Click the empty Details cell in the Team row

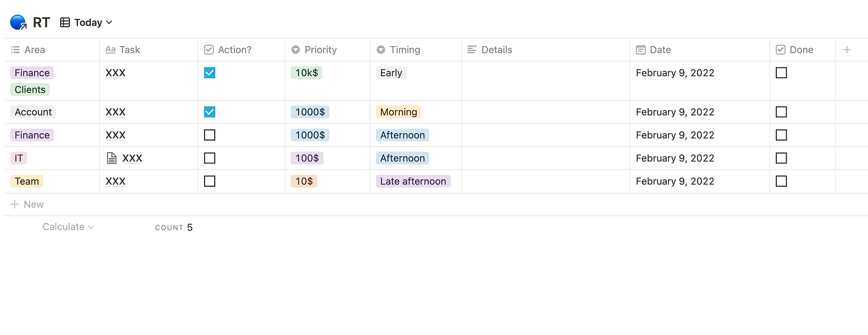(x=545, y=181)
